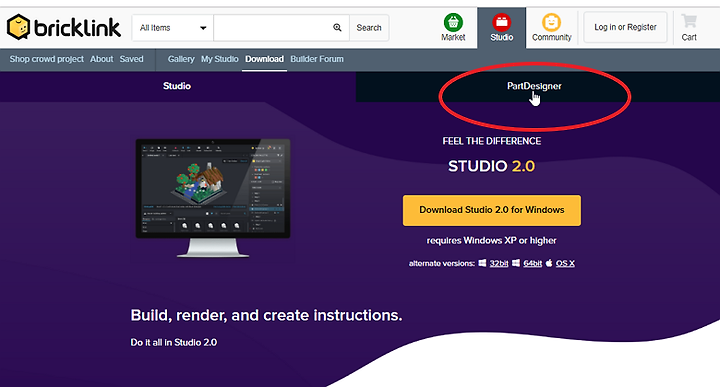Viewport: 720px width, 387px height.
Task: Open the Saved menu item
Action: 131,59
